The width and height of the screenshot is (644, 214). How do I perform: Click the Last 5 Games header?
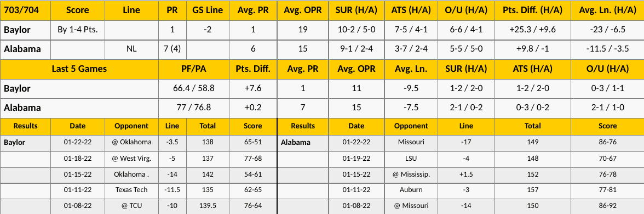coord(79,69)
